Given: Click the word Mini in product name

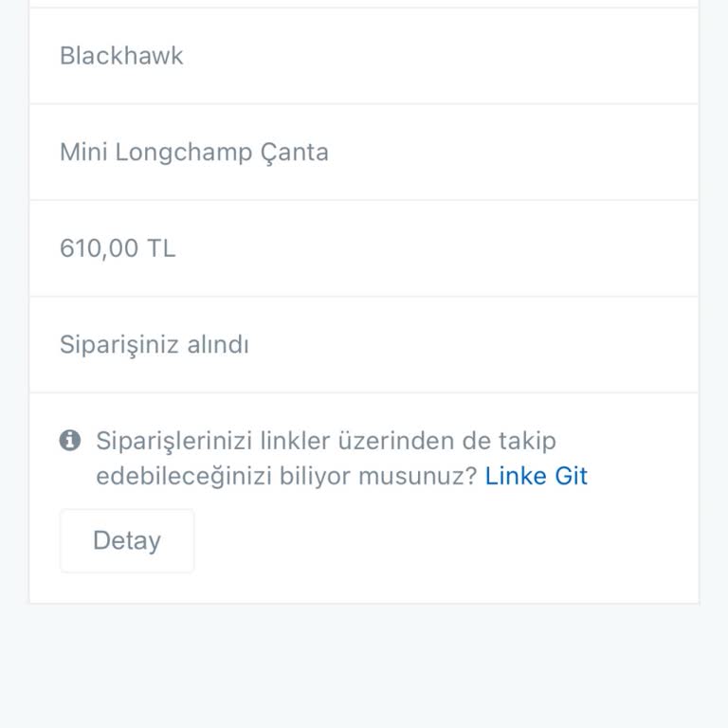Looking at the screenshot, I should click(83, 152).
